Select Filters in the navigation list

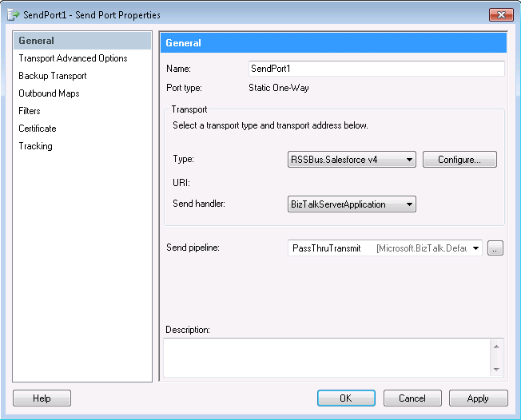coord(30,111)
